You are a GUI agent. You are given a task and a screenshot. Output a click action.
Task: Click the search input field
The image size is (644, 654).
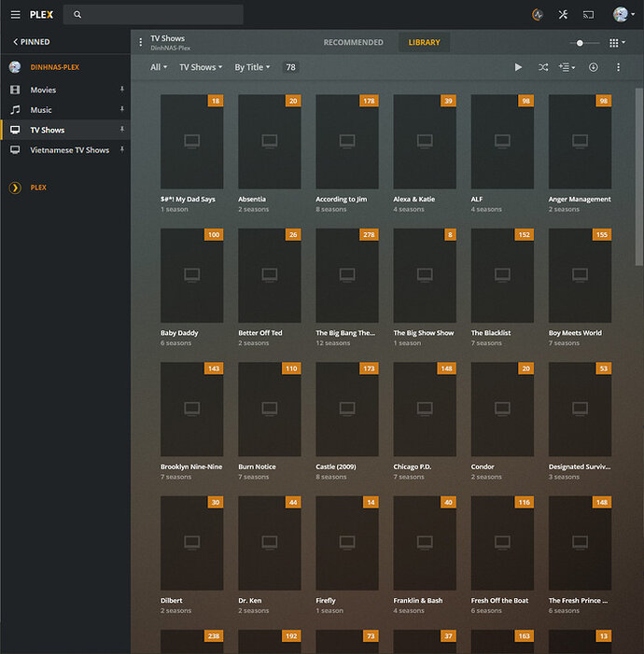(x=159, y=15)
